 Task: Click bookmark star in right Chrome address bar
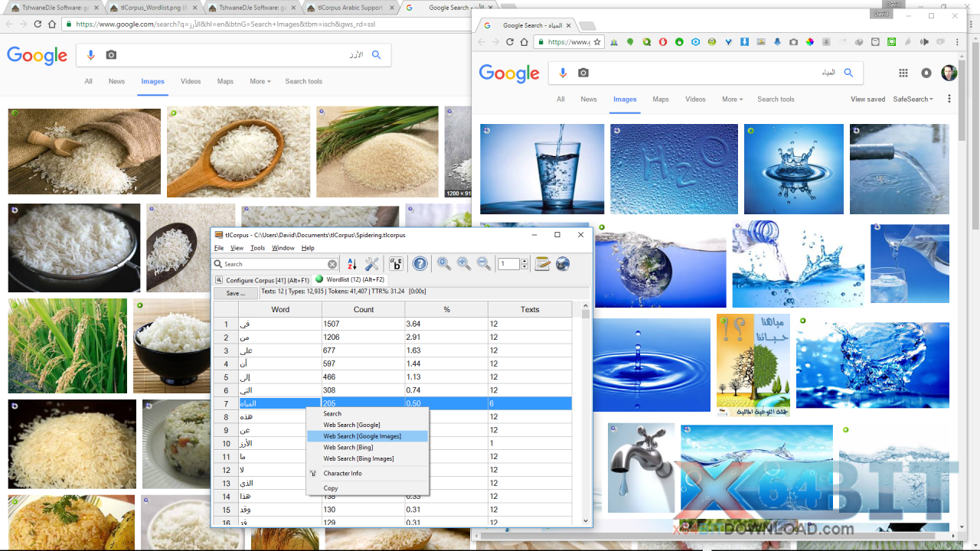click(x=597, y=42)
